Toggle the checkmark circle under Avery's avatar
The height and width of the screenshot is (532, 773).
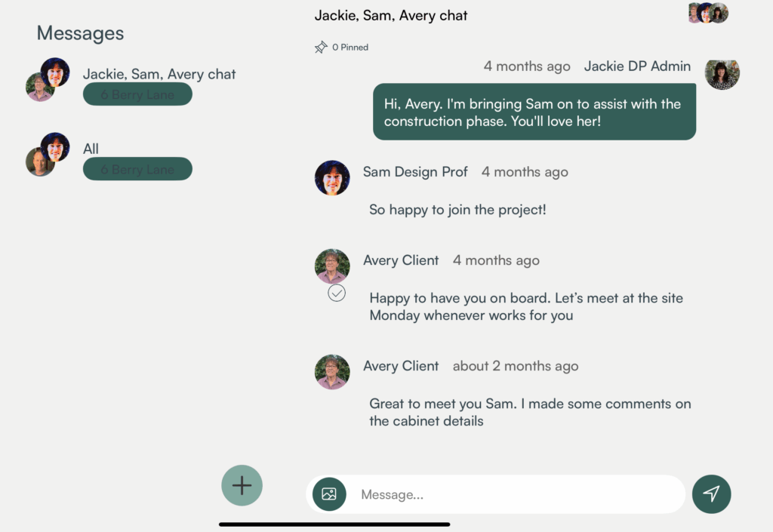(x=337, y=294)
